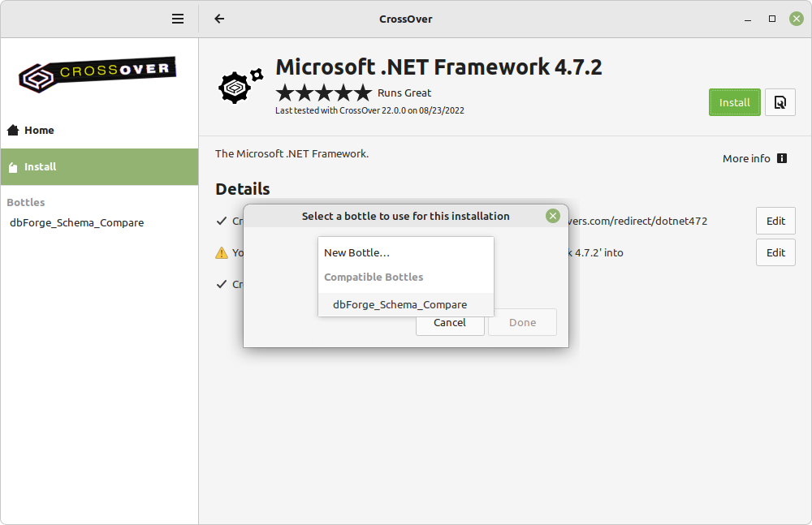Open the install log document icon

pyautogui.click(x=780, y=102)
